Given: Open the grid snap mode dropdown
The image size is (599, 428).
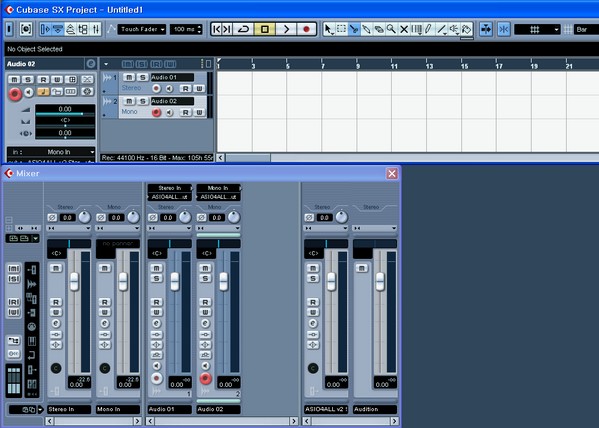Looking at the screenshot, I should point(537,29).
